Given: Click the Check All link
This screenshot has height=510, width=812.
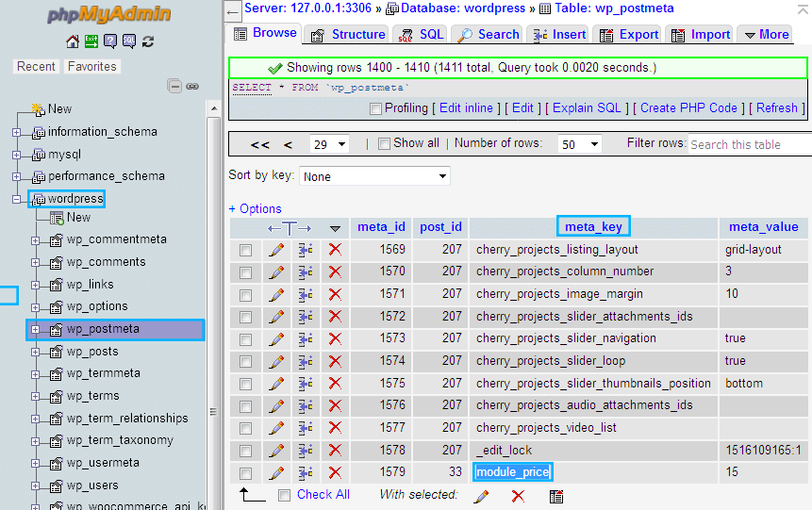Looking at the screenshot, I should (323, 495).
